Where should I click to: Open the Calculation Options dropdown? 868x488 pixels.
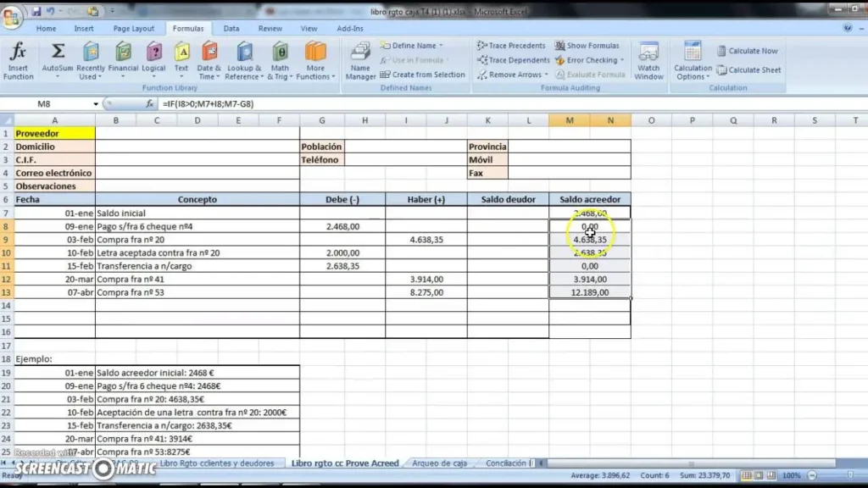coord(693,61)
